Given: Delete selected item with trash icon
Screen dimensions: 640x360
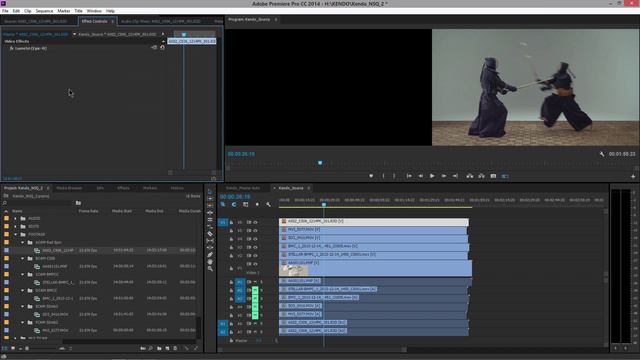Looking at the screenshot, I should tap(176, 348).
